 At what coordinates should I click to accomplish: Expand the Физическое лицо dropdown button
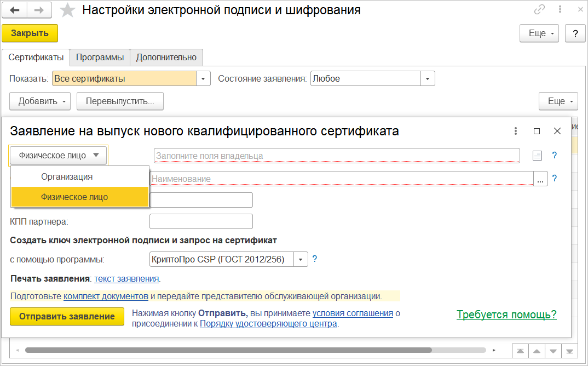tap(59, 156)
